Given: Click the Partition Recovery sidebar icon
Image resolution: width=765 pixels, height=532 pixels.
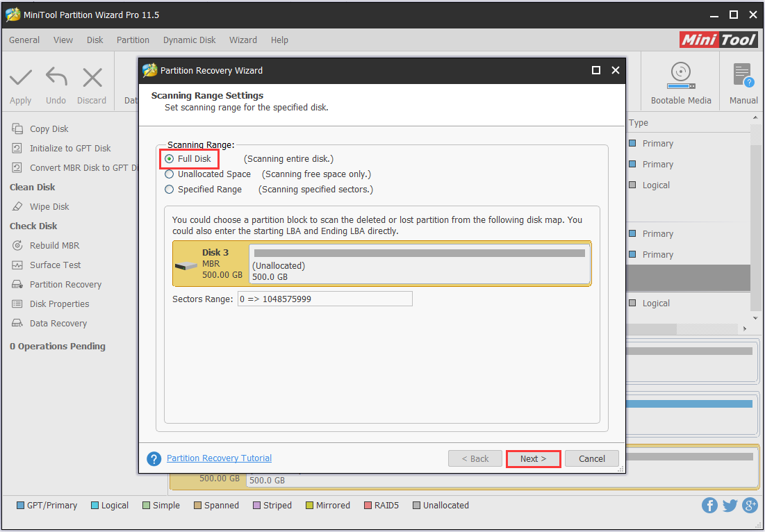Looking at the screenshot, I should tap(17, 284).
